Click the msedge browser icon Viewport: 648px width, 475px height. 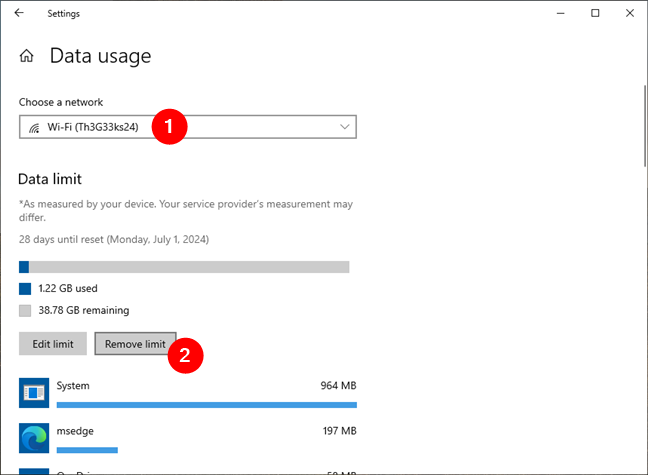point(33,437)
